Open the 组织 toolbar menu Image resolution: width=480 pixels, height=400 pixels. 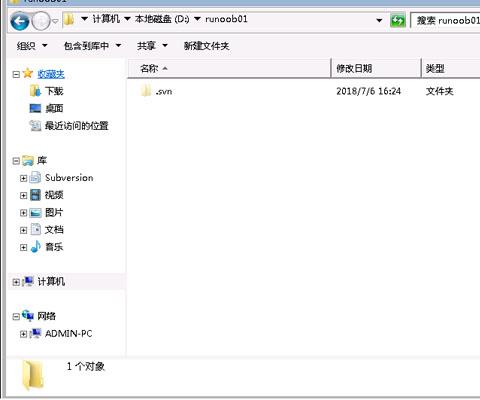(32, 46)
